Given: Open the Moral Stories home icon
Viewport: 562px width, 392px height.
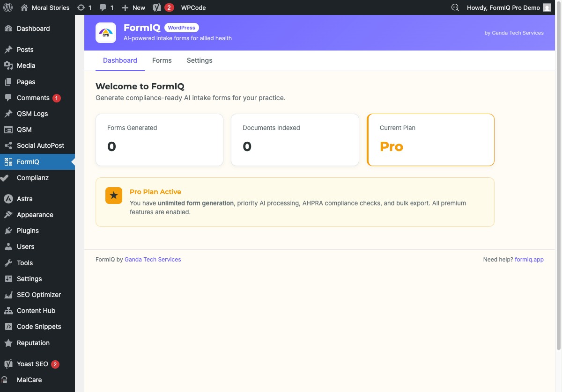Looking at the screenshot, I should pos(24,7).
